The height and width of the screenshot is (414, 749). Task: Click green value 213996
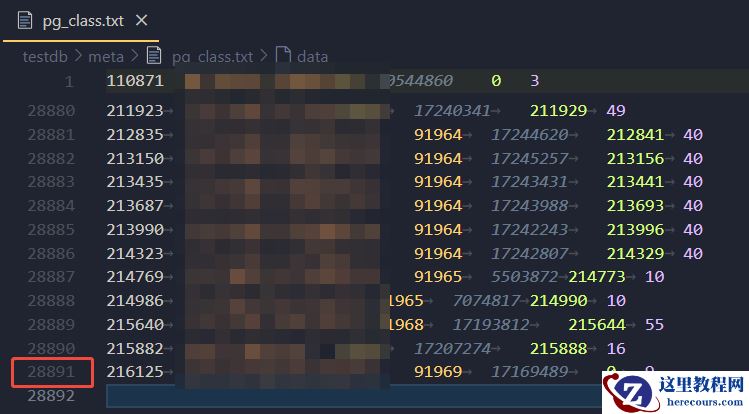coord(635,230)
